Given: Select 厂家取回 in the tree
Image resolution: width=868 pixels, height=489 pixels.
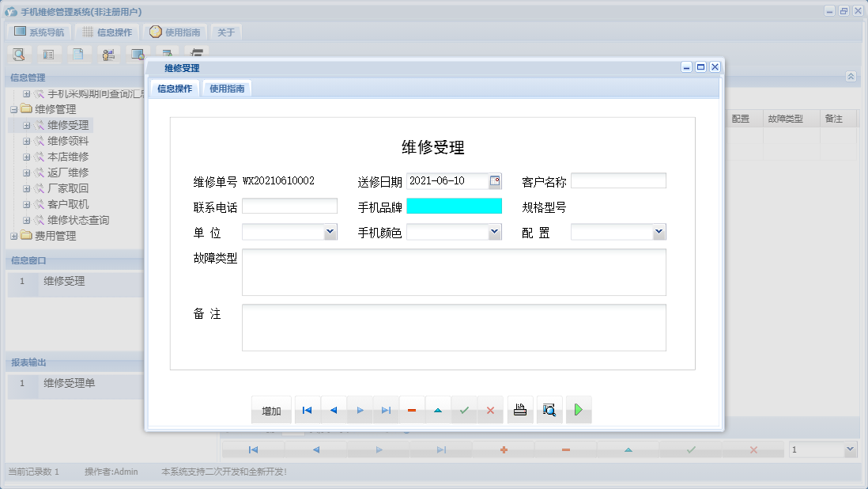Looking at the screenshot, I should point(68,188).
